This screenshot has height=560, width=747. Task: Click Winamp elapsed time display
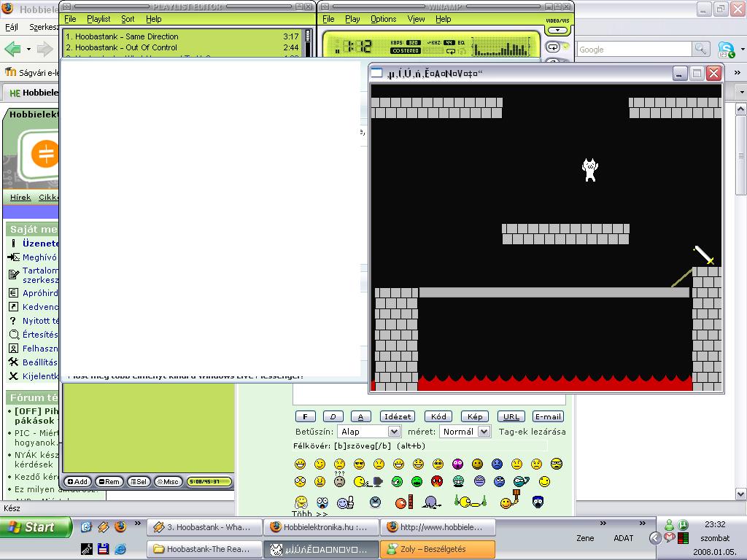(357, 46)
